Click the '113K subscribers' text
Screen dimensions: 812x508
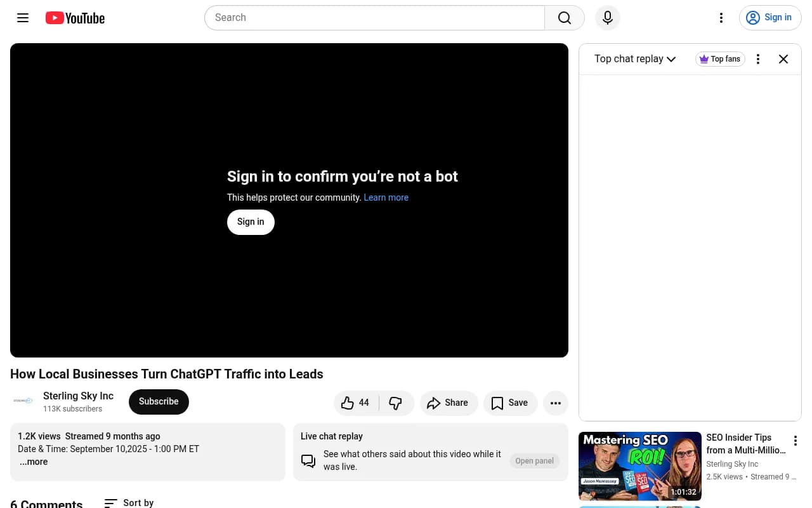point(72,409)
